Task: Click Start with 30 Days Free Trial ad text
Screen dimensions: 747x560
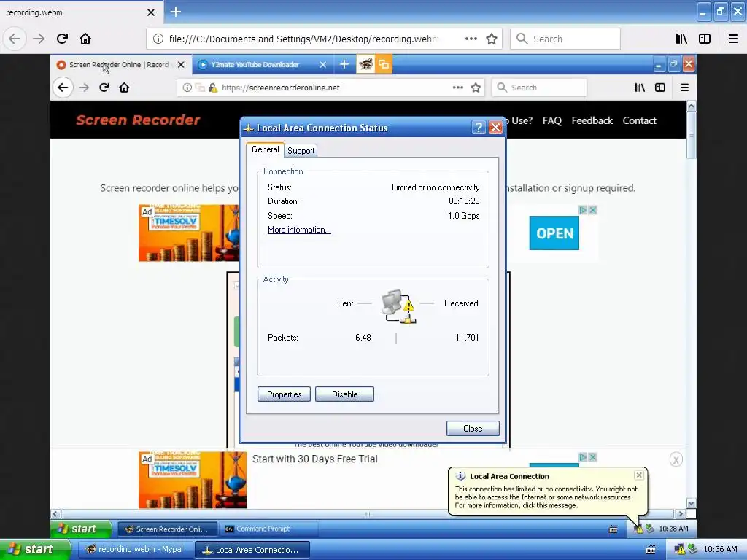Action: coord(315,459)
